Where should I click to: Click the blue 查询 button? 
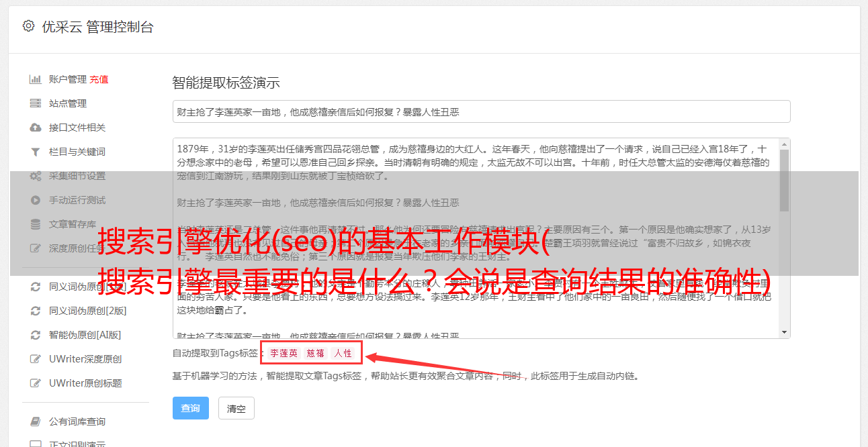coord(191,408)
